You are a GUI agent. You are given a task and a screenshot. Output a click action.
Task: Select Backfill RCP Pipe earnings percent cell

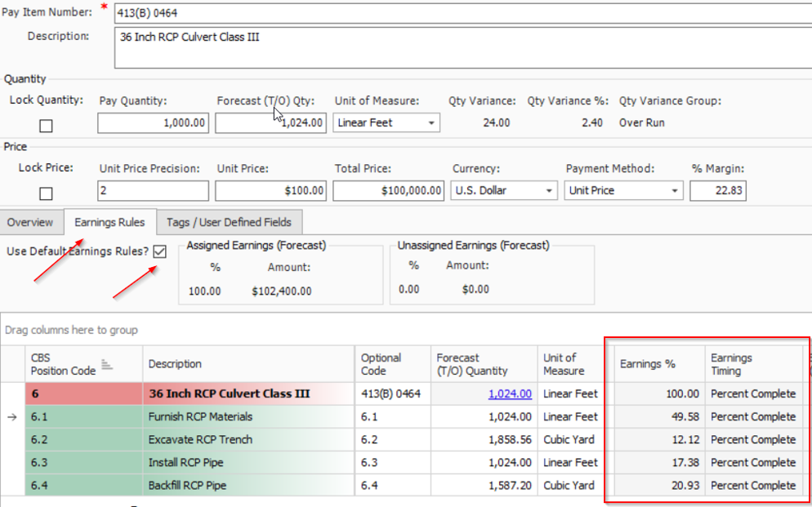(658, 486)
